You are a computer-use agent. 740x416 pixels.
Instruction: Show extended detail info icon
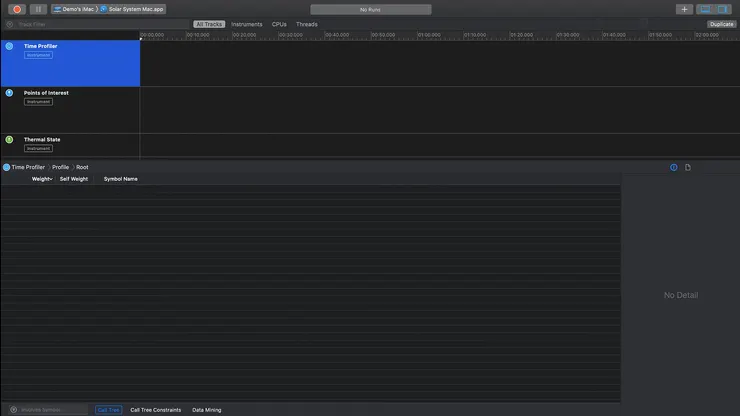click(673, 167)
